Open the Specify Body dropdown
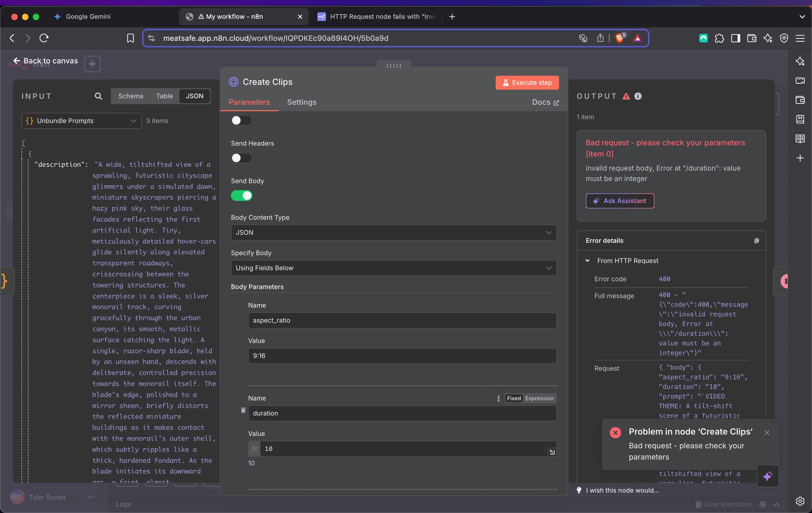 tap(393, 268)
